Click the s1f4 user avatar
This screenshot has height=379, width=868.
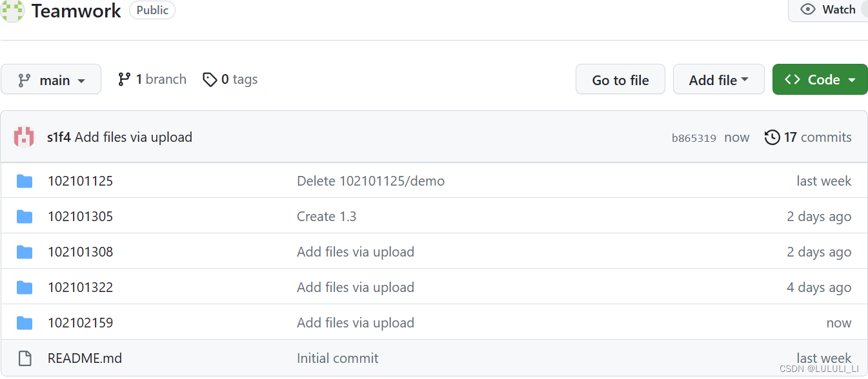click(x=24, y=137)
